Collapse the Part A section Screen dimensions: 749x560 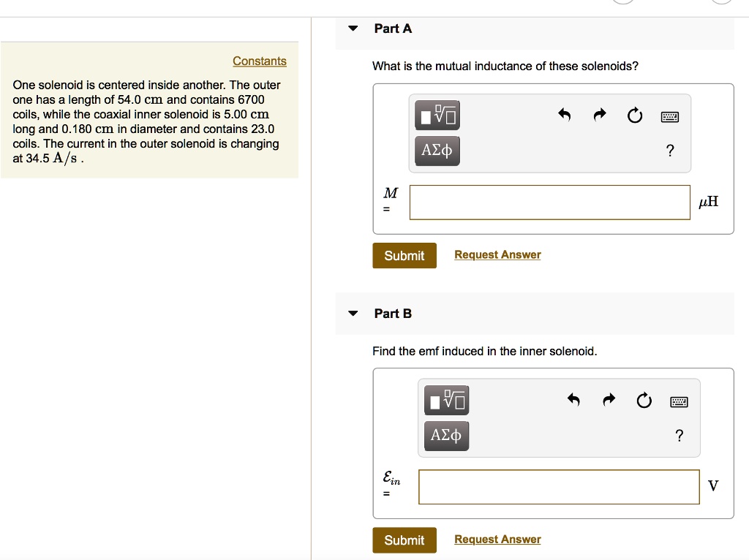[353, 29]
